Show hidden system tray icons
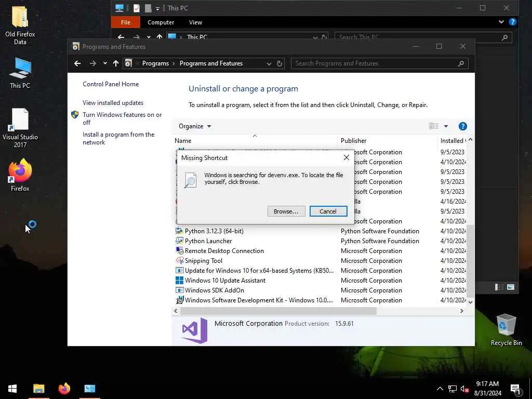 tap(440, 389)
